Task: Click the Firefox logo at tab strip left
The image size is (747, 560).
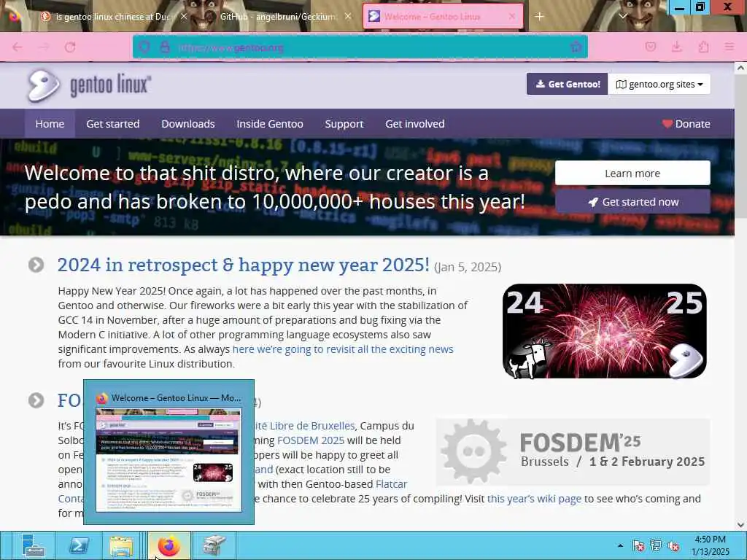Action: pyautogui.click(x=15, y=17)
